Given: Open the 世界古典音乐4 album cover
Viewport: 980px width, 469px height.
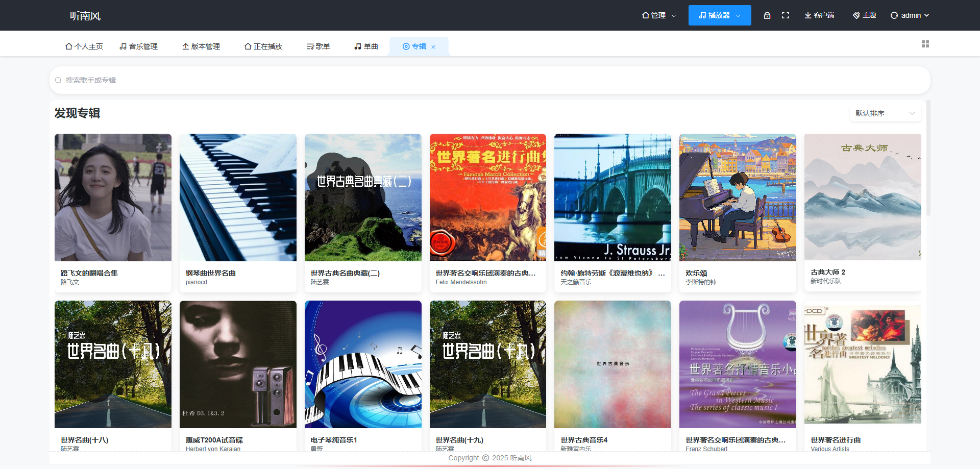Looking at the screenshot, I should pyautogui.click(x=612, y=364).
